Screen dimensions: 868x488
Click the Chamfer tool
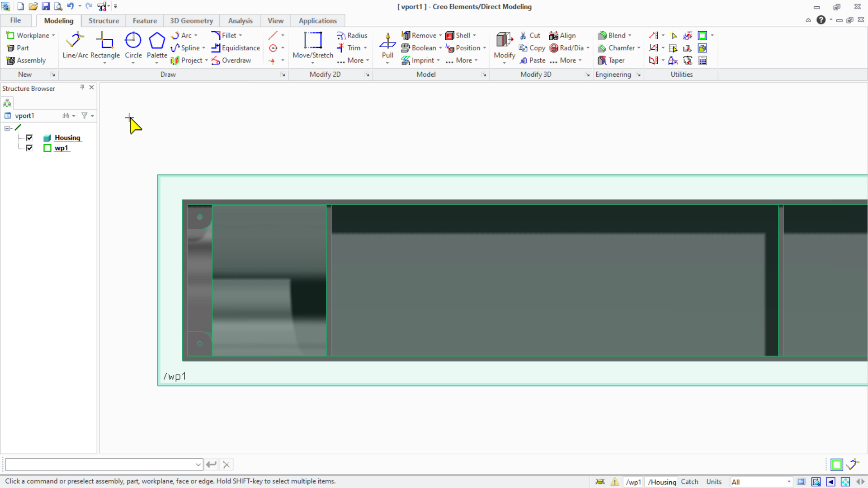pyautogui.click(x=619, y=48)
